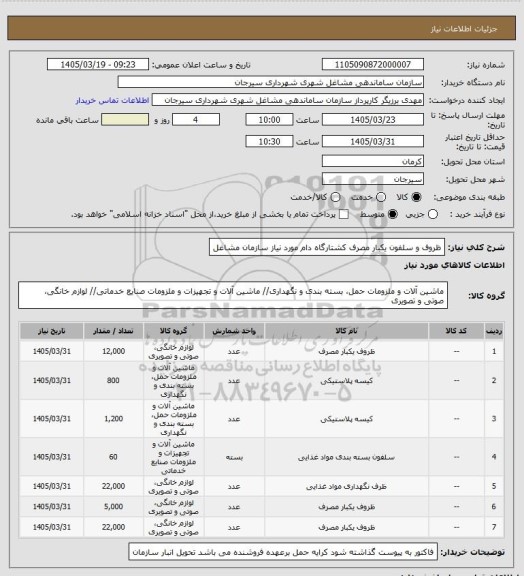This screenshot has height=576, width=524.
Task: Click 'کیسه پلاستیکی' name in row 2
Action: pos(347,381)
